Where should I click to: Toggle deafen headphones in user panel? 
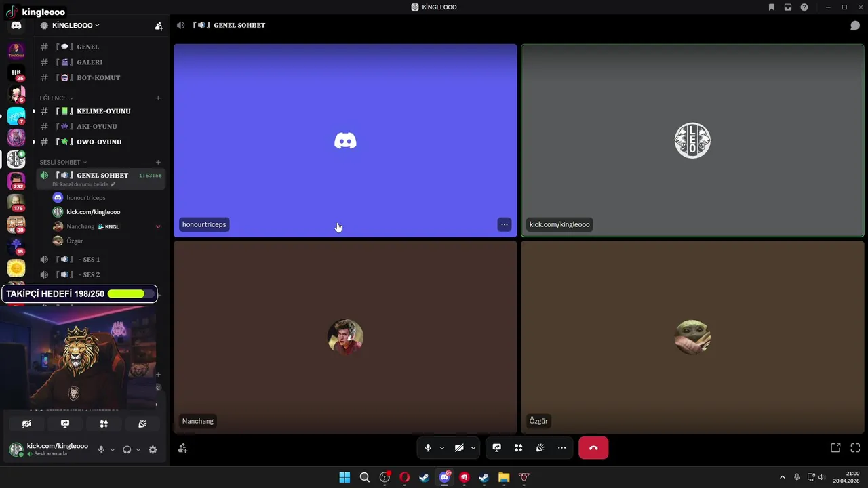(127, 449)
